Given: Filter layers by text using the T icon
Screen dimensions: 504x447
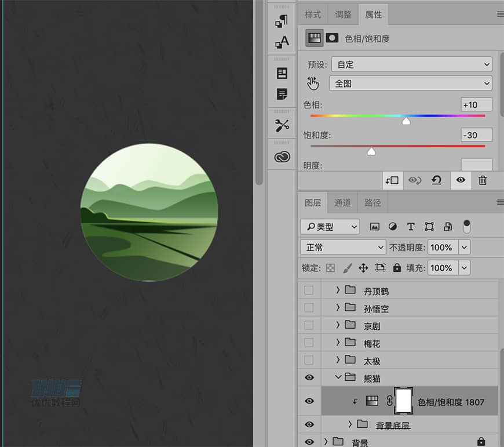Looking at the screenshot, I should click(x=411, y=227).
